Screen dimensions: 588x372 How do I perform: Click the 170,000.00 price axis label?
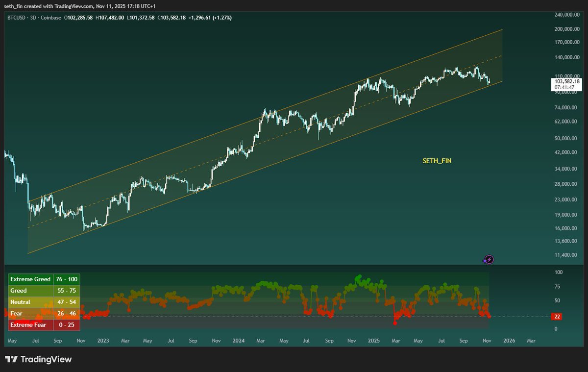pos(566,42)
